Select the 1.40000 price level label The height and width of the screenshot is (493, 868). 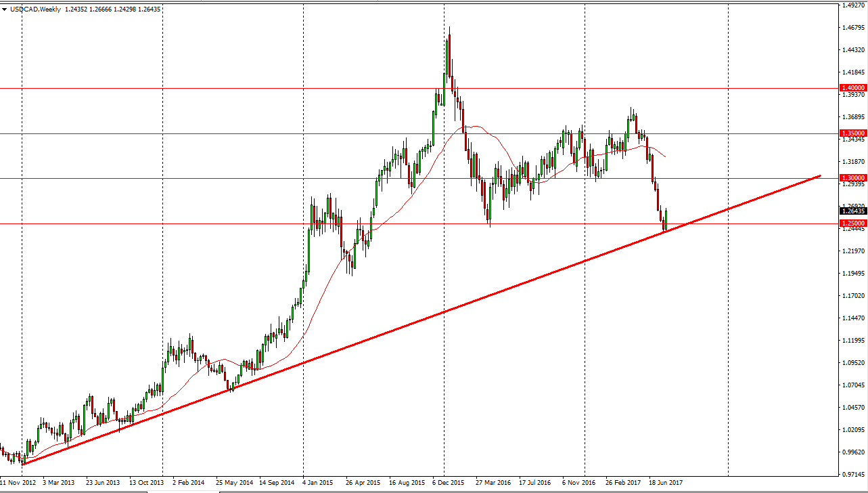tap(852, 88)
